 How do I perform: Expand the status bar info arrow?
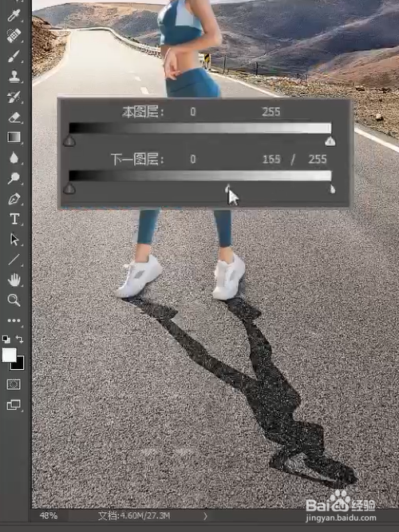click(205, 516)
